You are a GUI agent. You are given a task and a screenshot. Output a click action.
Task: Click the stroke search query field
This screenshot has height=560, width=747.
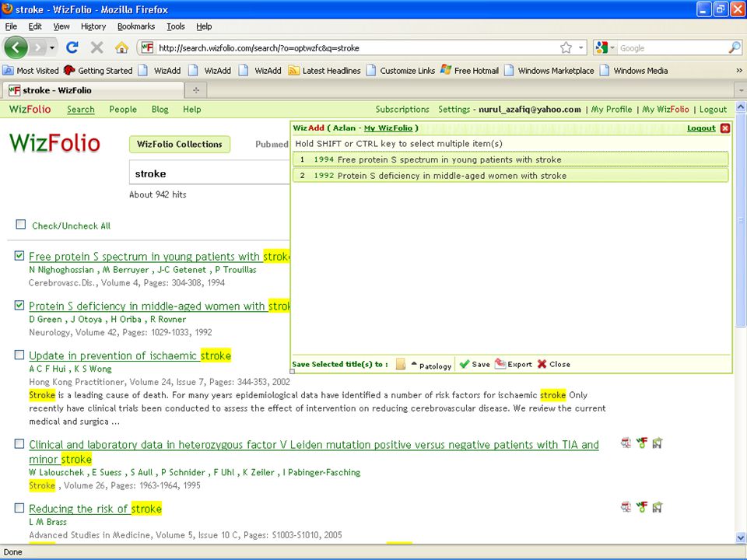click(x=209, y=173)
